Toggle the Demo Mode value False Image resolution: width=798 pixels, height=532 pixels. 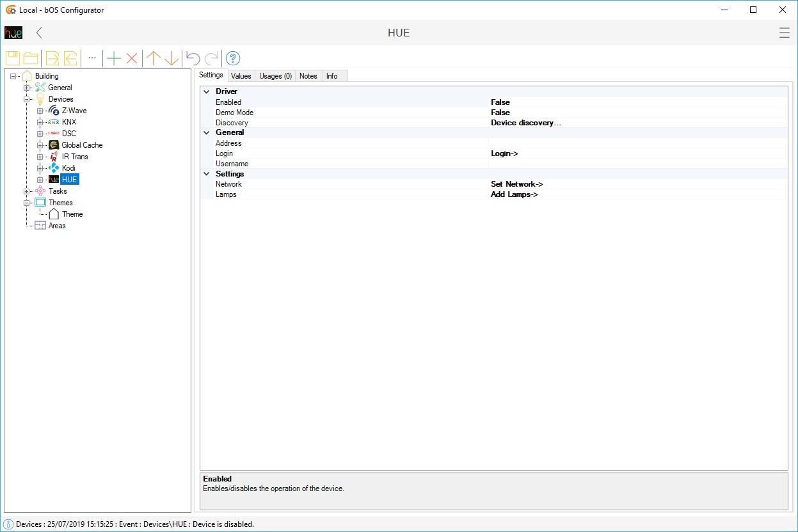point(500,113)
